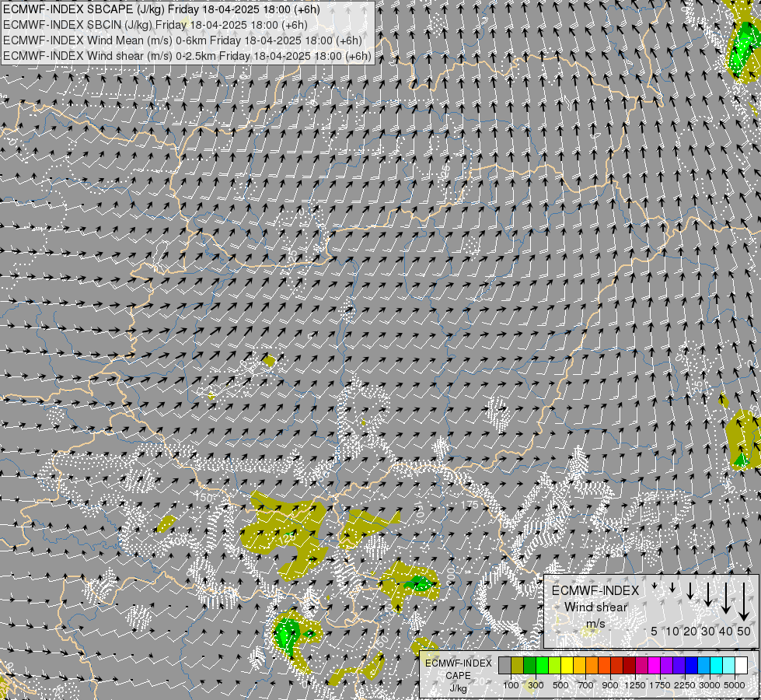Click the '2250' CAPE scale label

(x=685, y=685)
